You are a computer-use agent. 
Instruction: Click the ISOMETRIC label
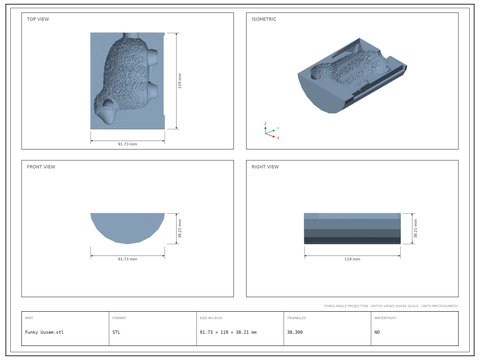264,19
